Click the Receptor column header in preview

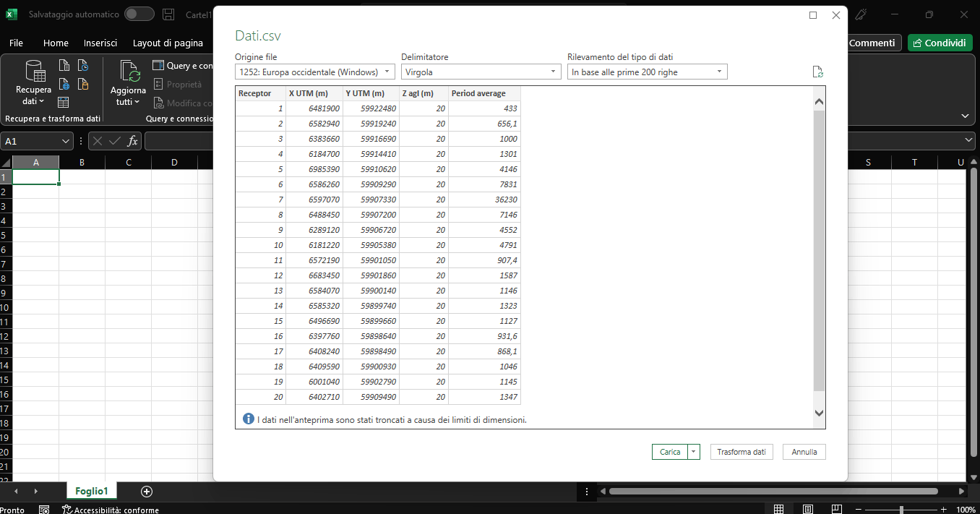pos(261,93)
